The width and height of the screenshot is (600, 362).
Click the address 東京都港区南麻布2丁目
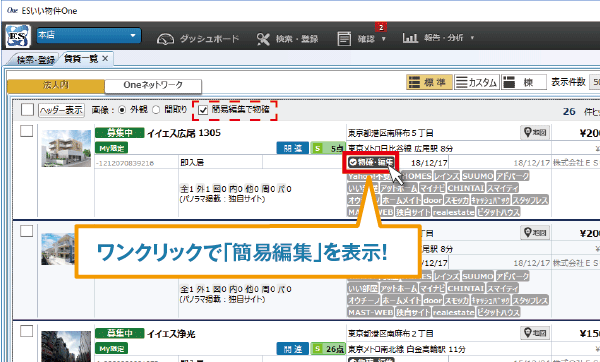pyautogui.click(x=390, y=333)
